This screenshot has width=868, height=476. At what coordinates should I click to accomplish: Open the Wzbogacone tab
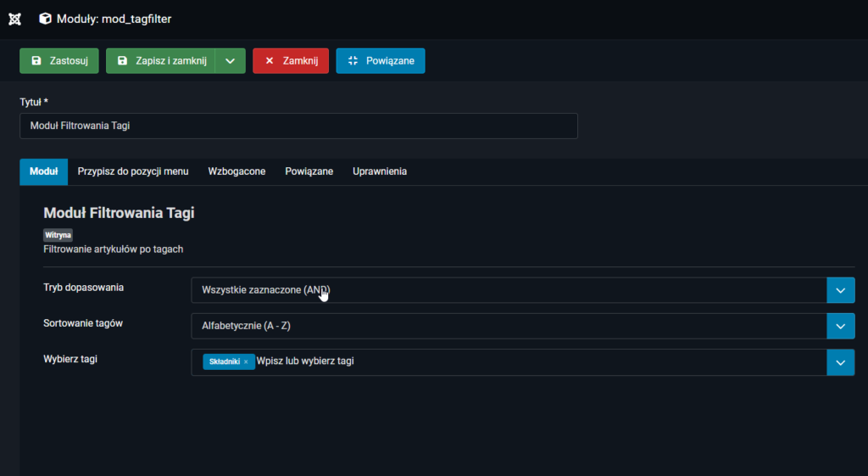(x=236, y=171)
